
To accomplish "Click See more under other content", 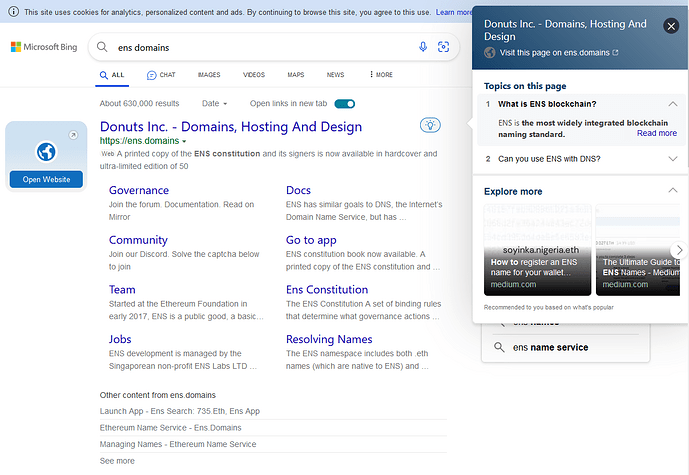I will [117, 461].
